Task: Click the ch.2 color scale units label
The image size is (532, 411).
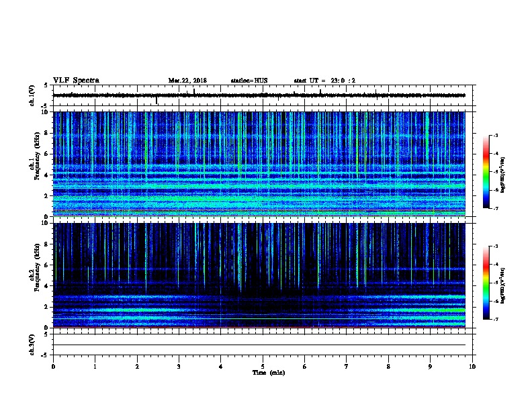Action: pyautogui.click(x=502, y=286)
